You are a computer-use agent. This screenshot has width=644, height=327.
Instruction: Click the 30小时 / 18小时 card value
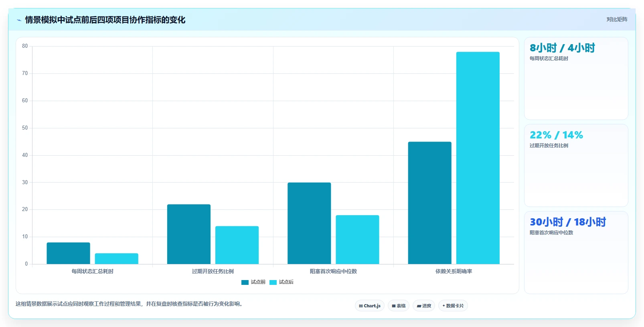[x=568, y=222]
